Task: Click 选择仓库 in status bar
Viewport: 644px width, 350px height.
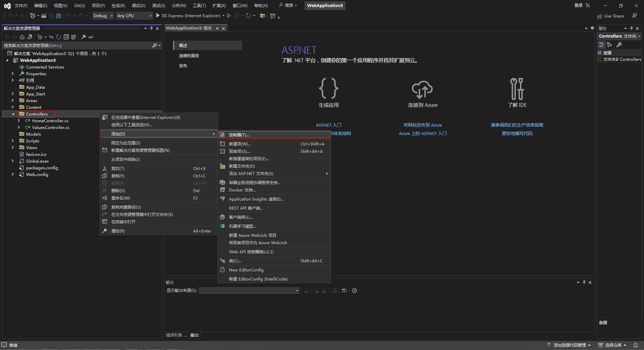Action: (612, 345)
